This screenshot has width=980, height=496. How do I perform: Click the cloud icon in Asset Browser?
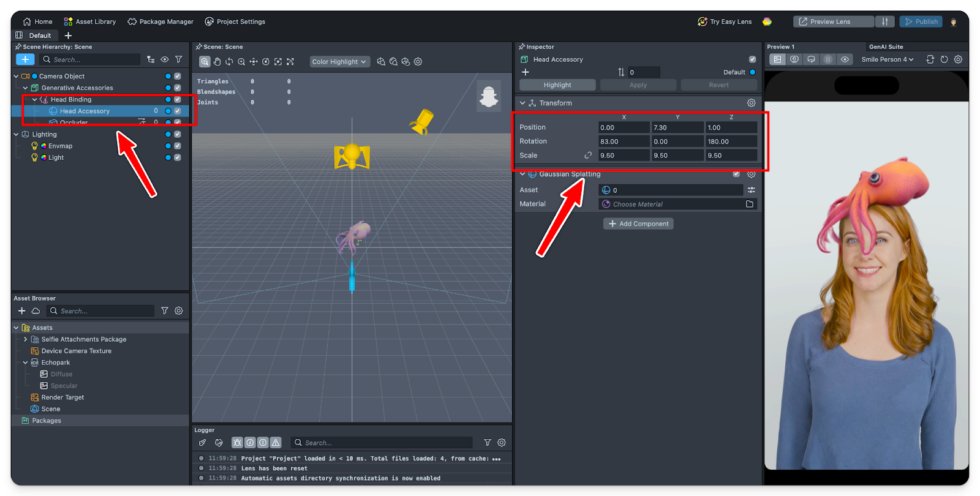click(36, 311)
